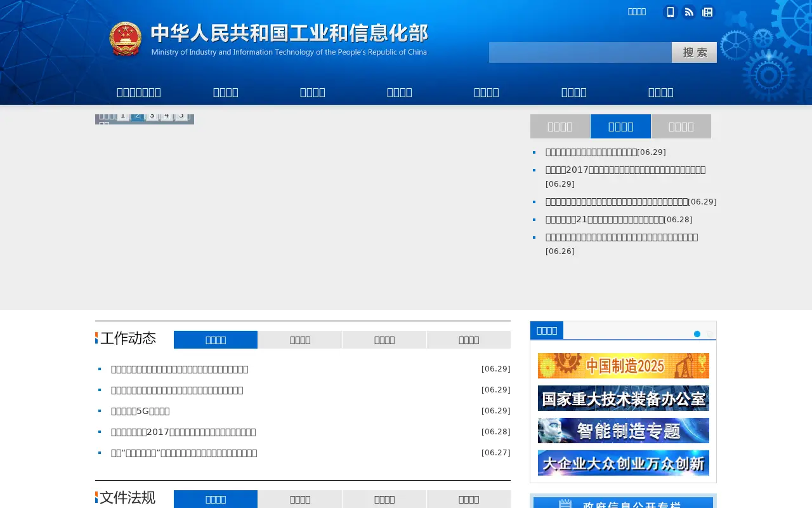
Task: Open the 国家重大技术装备办公室 banner
Action: [x=624, y=398]
